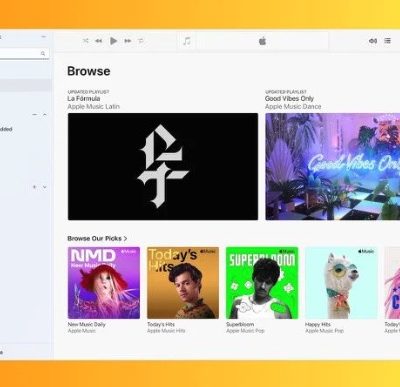Viewport: 400px width, 387px height.
Task: Open the Playing Next queue list icon
Action: tap(387, 41)
